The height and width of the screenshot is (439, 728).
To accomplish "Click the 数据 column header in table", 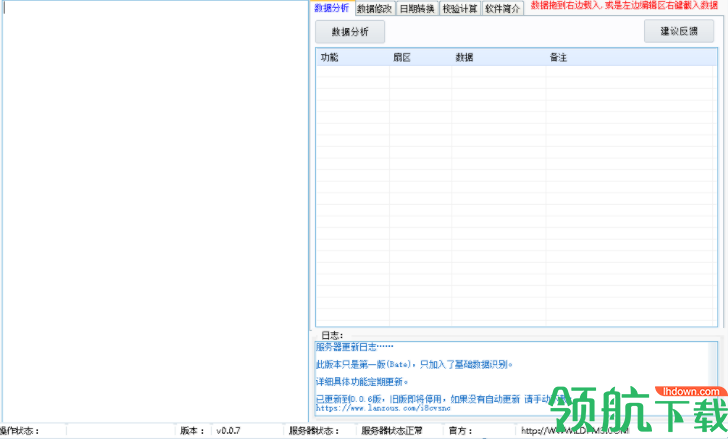I will pos(499,58).
